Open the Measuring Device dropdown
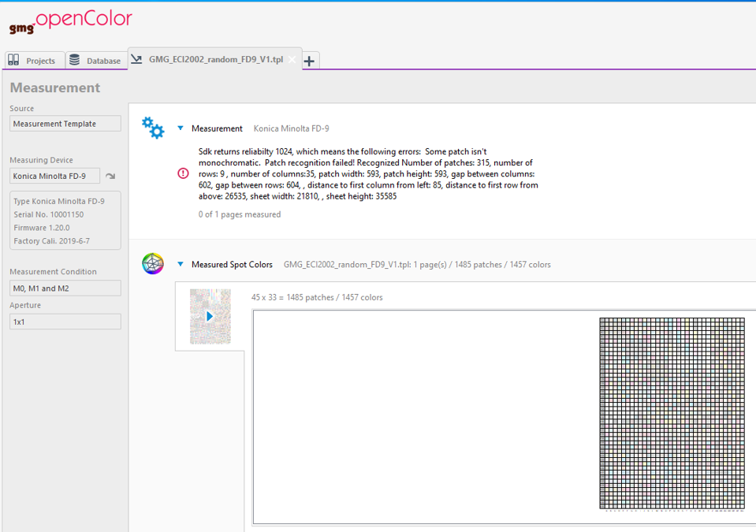756x532 pixels. tap(54, 176)
